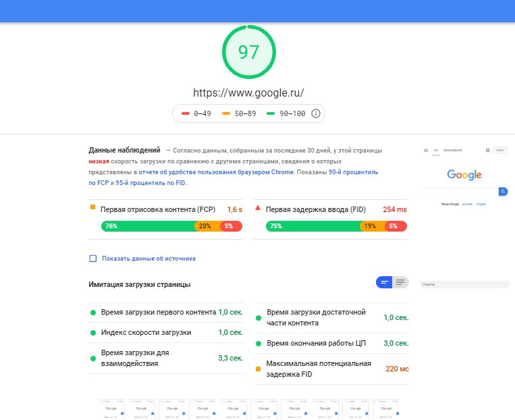Click the FID 19% orange bar segment

pyautogui.click(x=373, y=226)
